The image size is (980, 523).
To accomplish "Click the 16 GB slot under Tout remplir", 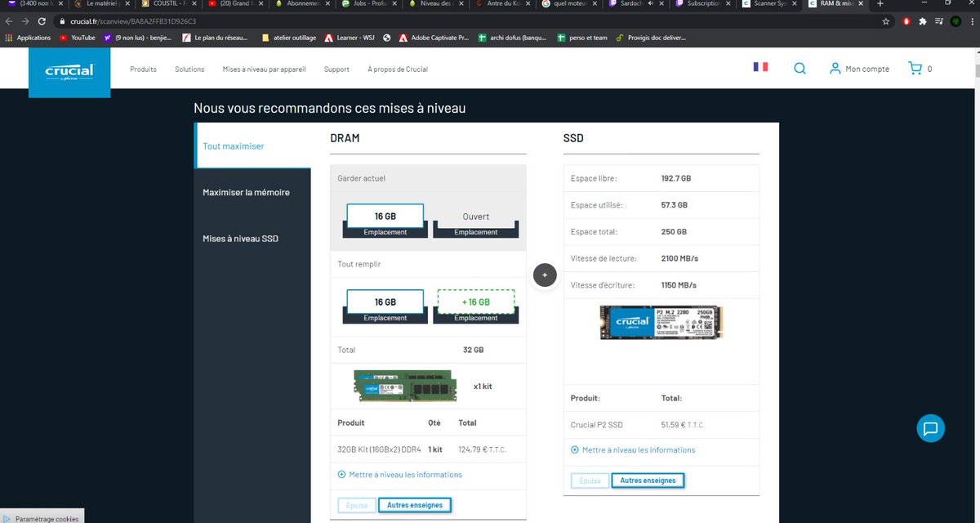I will [385, 306].
